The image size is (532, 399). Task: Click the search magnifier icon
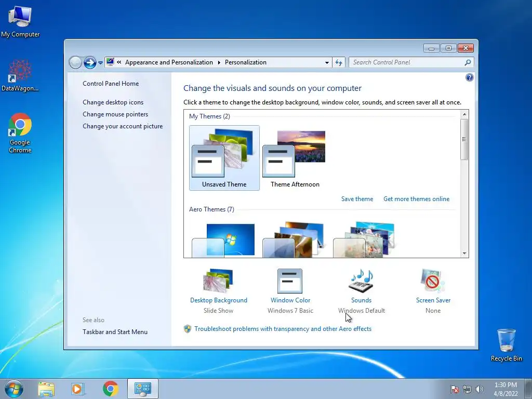(468, 62)
